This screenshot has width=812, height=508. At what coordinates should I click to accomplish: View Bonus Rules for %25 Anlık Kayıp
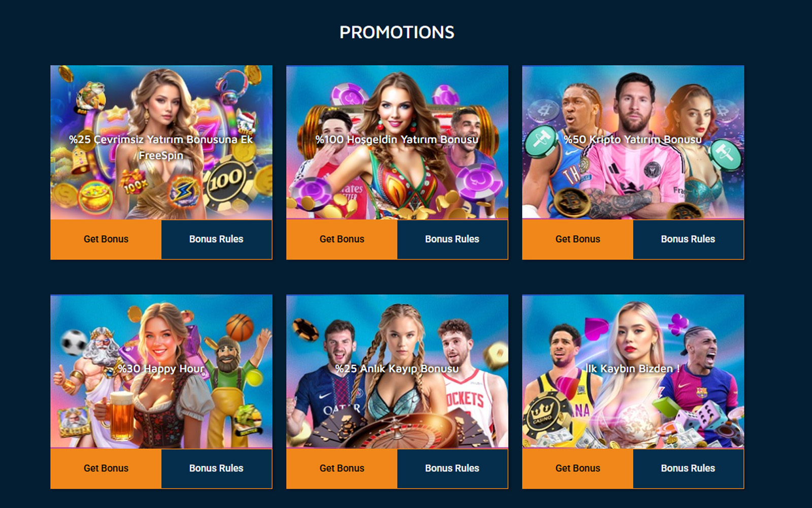pos(452,468)
